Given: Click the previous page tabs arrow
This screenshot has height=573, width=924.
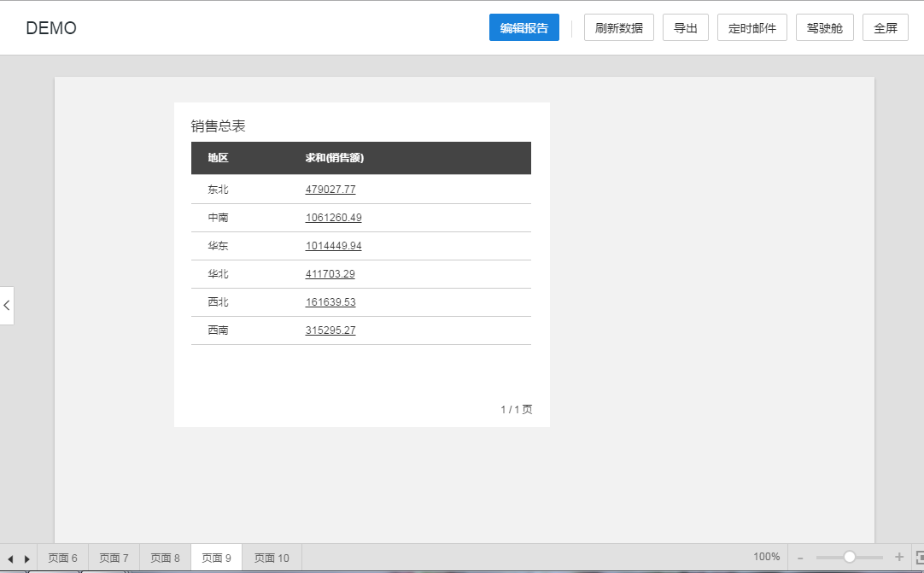Looking at the screenshot, I should pyautogui.click(x=10, y=558).
